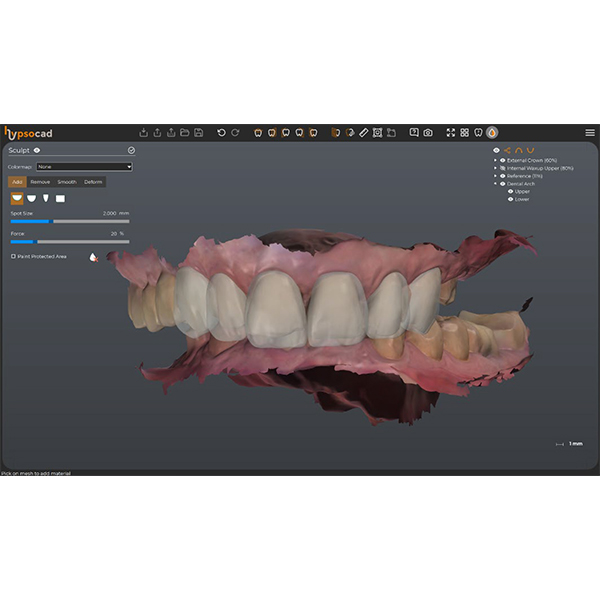Image resolution: width=600 pixels, height=600 pixels.
Task: Take a screenshot with the camera icon
Action: (428, 132)
